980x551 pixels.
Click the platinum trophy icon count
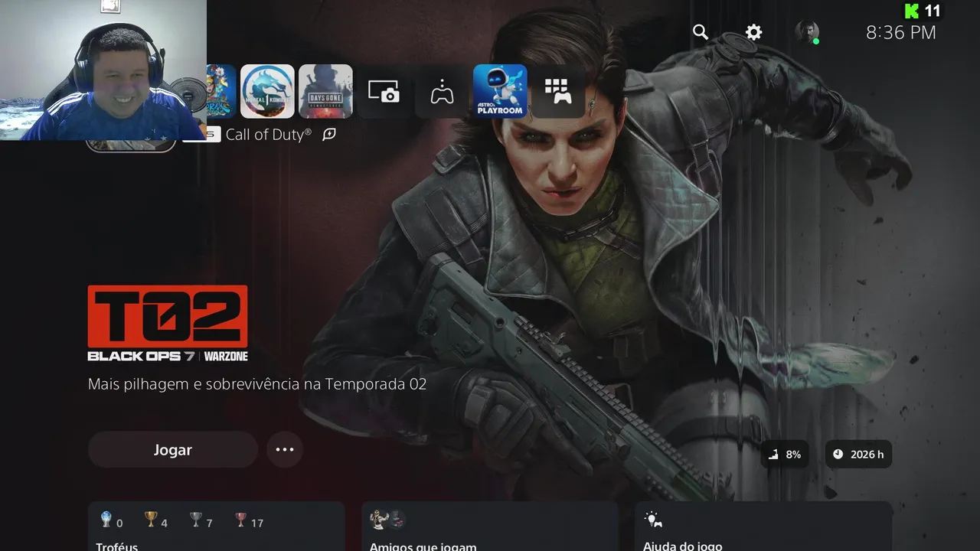point(111,521)
